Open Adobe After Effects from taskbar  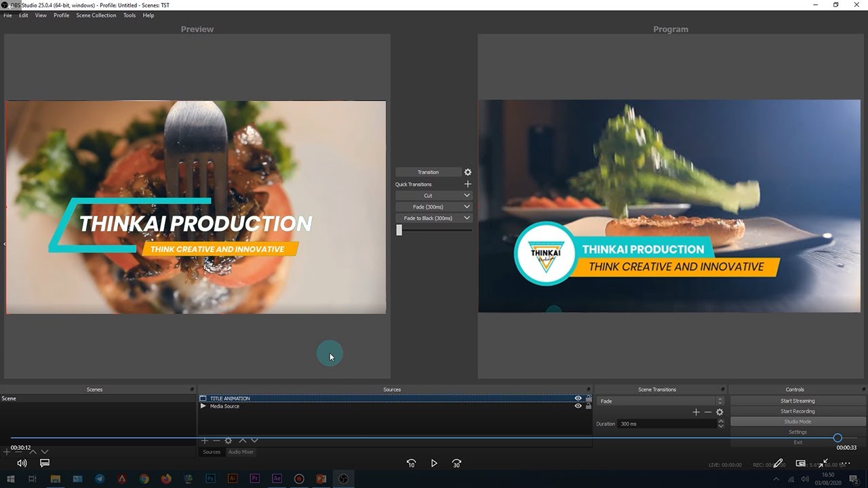(x=277, y=479)
